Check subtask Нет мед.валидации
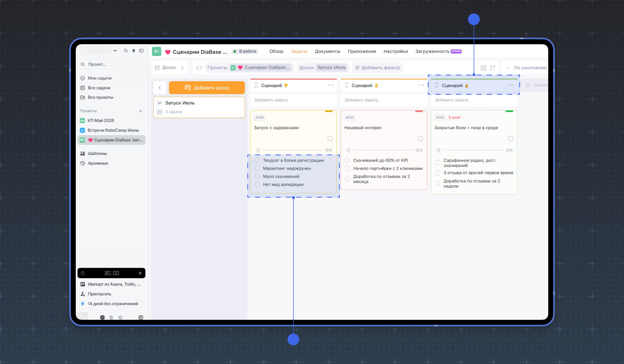This screenshot has height=364, width=624. (x=257, y=185)
